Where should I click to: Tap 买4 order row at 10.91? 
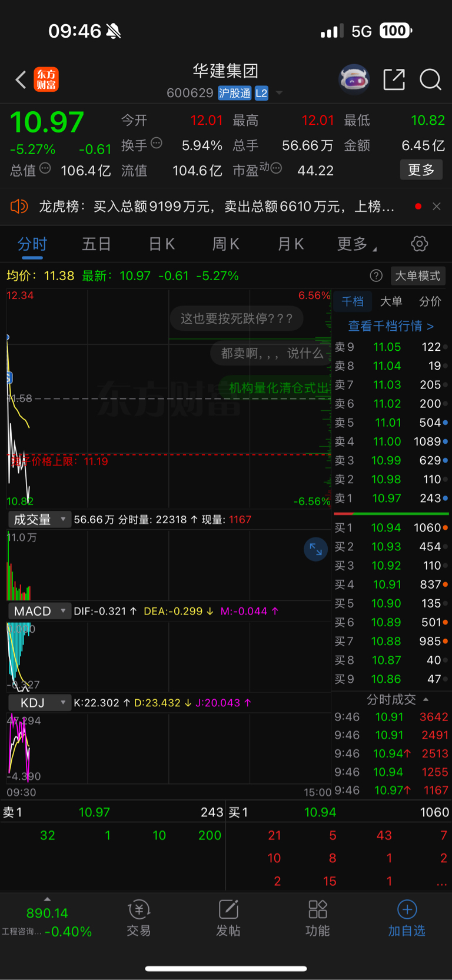point(391,584)
